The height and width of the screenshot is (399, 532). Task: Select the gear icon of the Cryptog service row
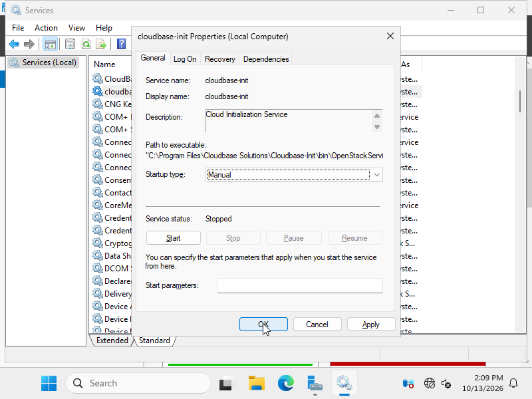[x=98, y=243]
